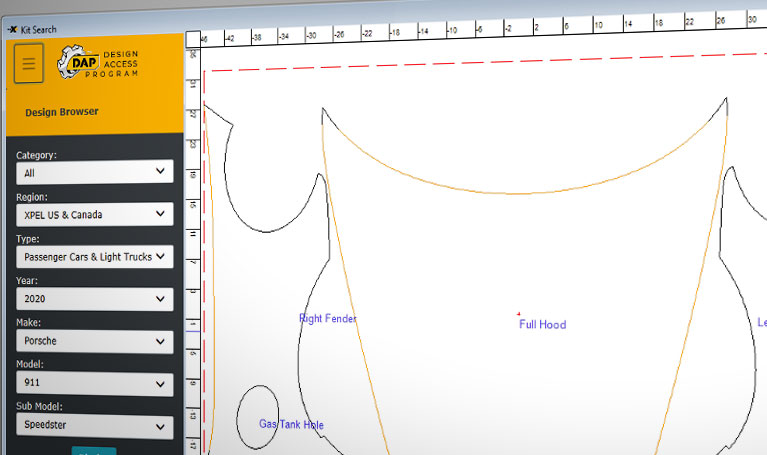Select the Right Fender pattern label

(328, 318)
